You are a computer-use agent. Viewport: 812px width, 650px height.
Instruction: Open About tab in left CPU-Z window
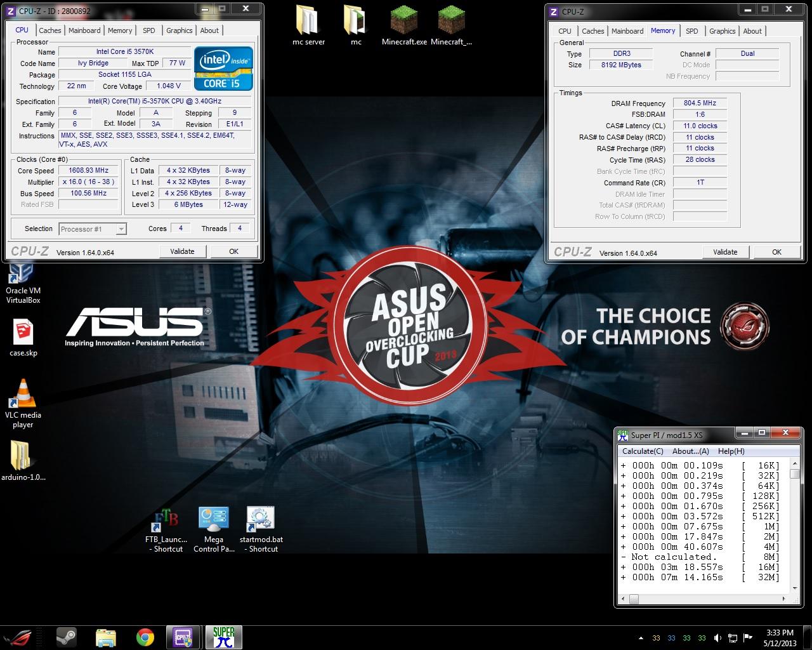coord(209,30)
